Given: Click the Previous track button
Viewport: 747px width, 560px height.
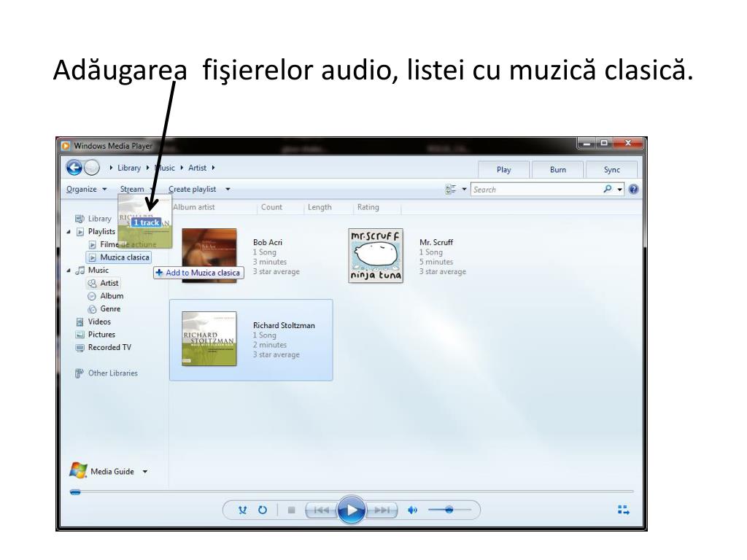Looking at the screenshot, I should click(x=322, y=510).
